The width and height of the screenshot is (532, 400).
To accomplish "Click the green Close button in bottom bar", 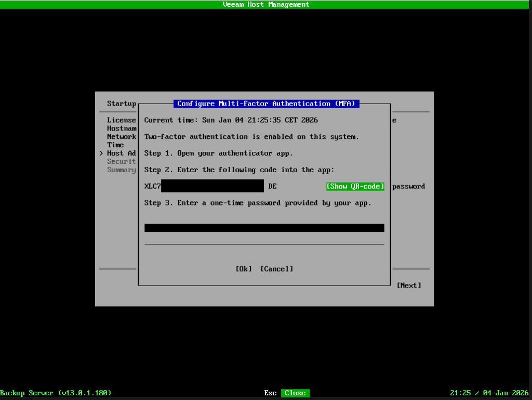I will pyautogui.click(x=295, y=393).
